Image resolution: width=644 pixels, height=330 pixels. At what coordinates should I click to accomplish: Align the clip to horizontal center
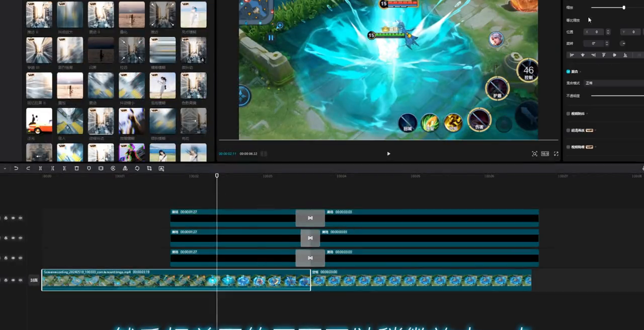(x=583, y=55)
